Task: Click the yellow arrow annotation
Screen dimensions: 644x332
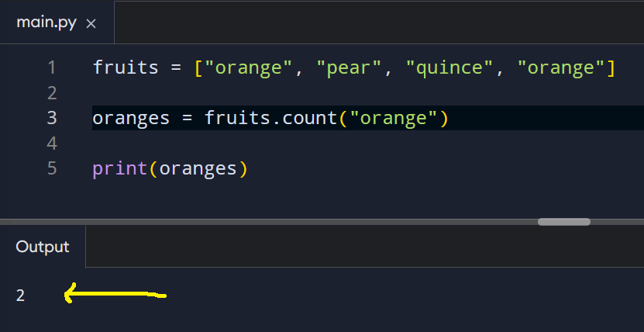Action: coord(115,294)
